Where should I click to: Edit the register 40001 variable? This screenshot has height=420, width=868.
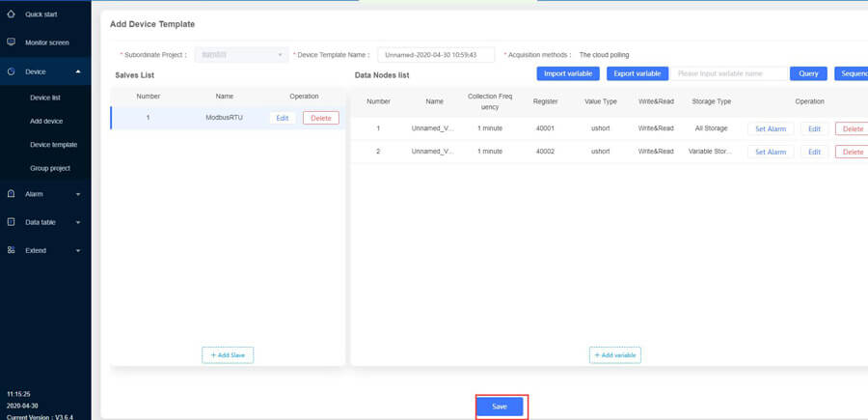click(x=814, y=128)
